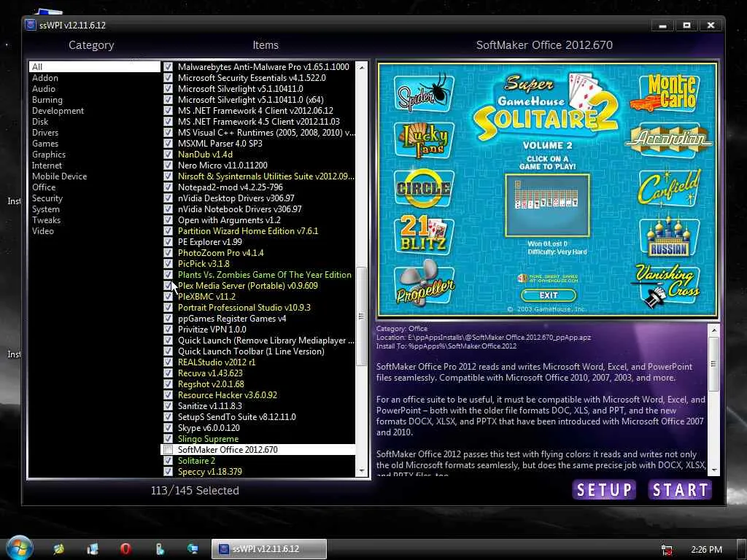Select nVidia Desktop Drivers v306.97
This screenshot has height=560, width=747.
tap(236, 198)
